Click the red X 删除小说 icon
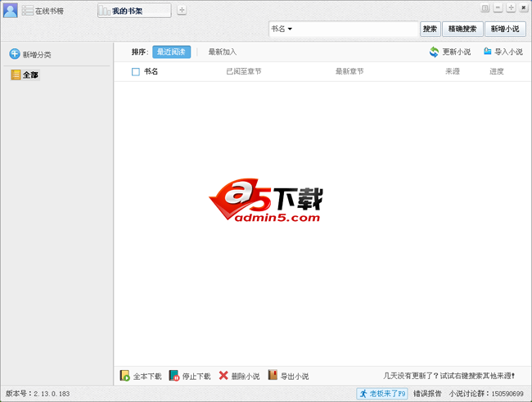This screenshot has width=532, height=402. 223,375
